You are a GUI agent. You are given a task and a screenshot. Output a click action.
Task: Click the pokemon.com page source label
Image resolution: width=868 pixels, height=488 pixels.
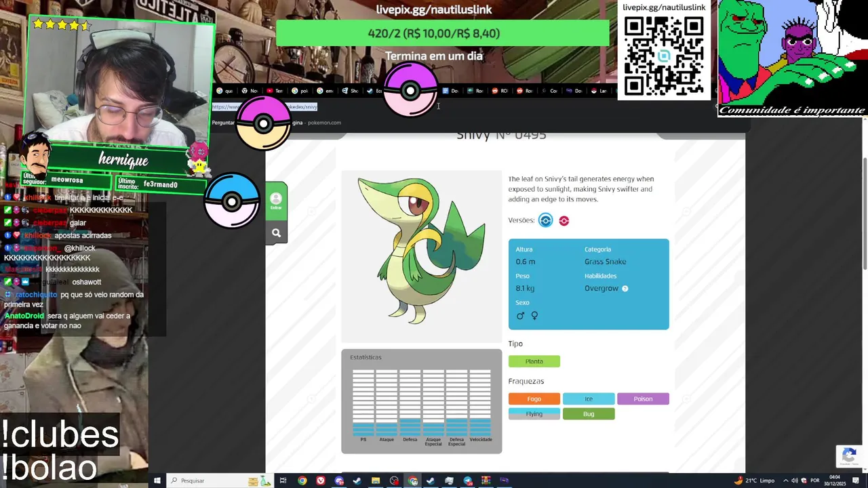pyautogui.click(x=324, y=123)
